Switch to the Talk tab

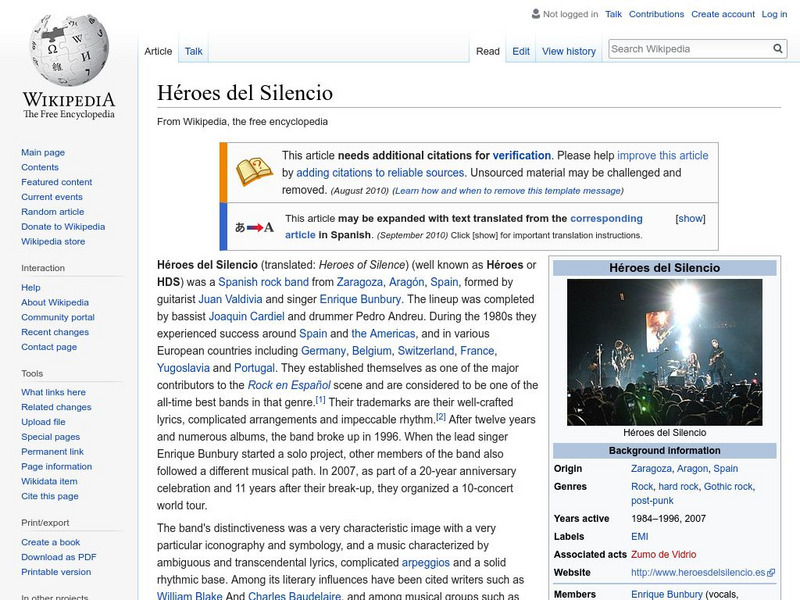coord(192,51)
